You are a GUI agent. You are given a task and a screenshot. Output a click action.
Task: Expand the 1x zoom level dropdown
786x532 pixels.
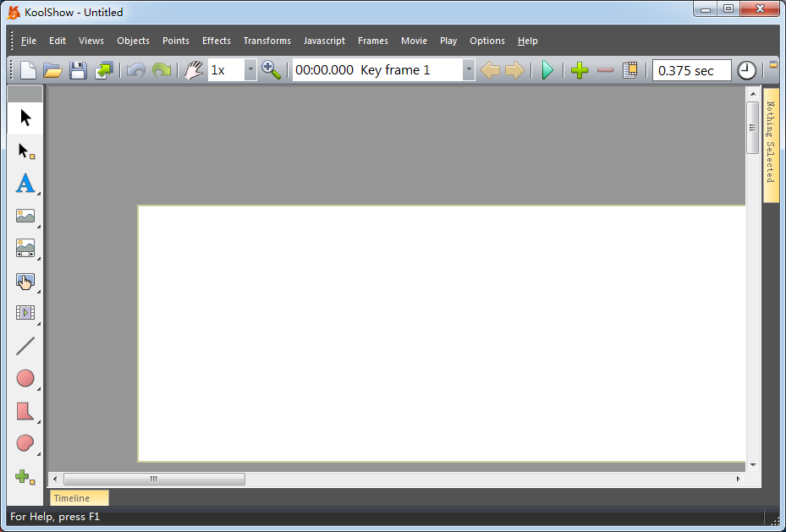click(250, 70)
